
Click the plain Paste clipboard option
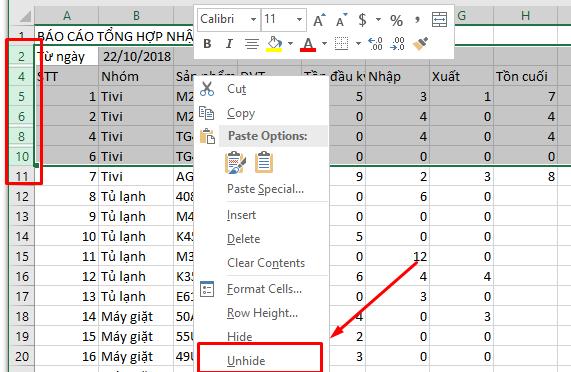264,162
